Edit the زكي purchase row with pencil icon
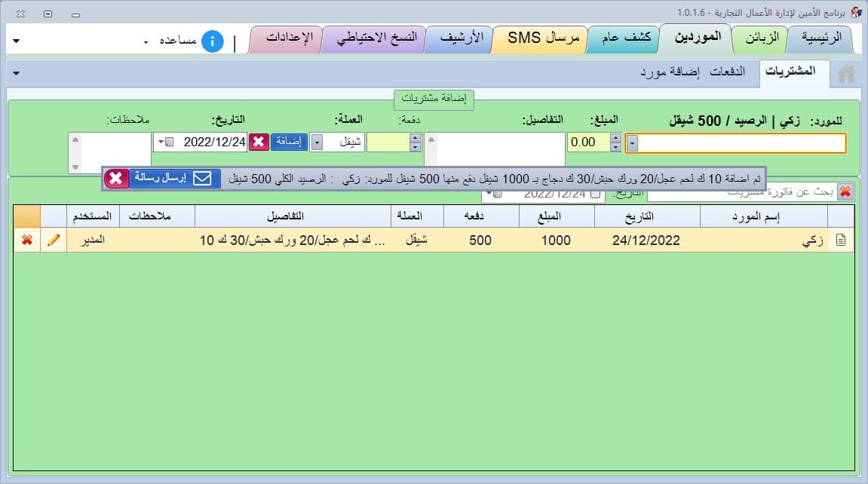 [54, 240]
